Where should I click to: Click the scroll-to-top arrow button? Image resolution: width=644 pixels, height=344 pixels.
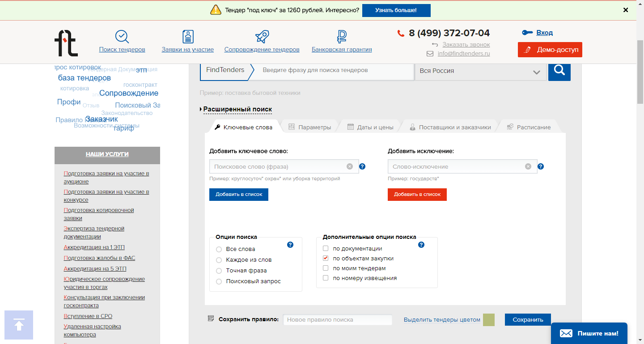[19, 325]
